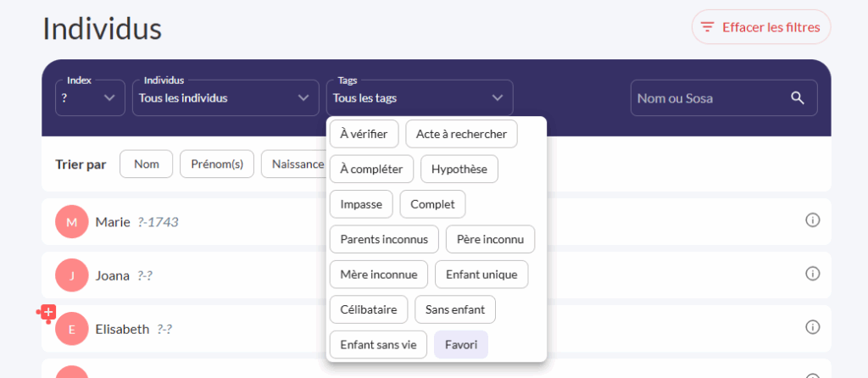This screenshot has height=378, width=868.
Task: Toggle the Favori tag filter
Action: 460,345
